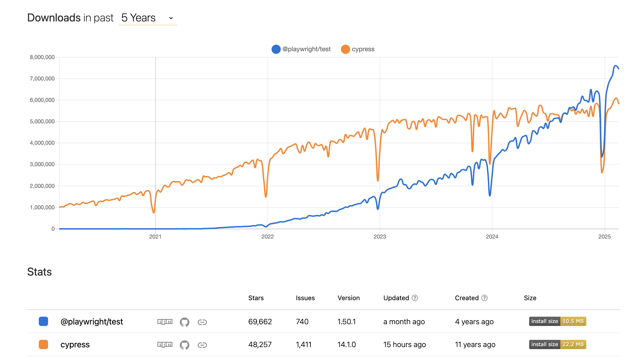Viewport: 644px width, 363px height.
Task: Click blue color swatch for @playwright/test
Action: [x=43, y=321]
